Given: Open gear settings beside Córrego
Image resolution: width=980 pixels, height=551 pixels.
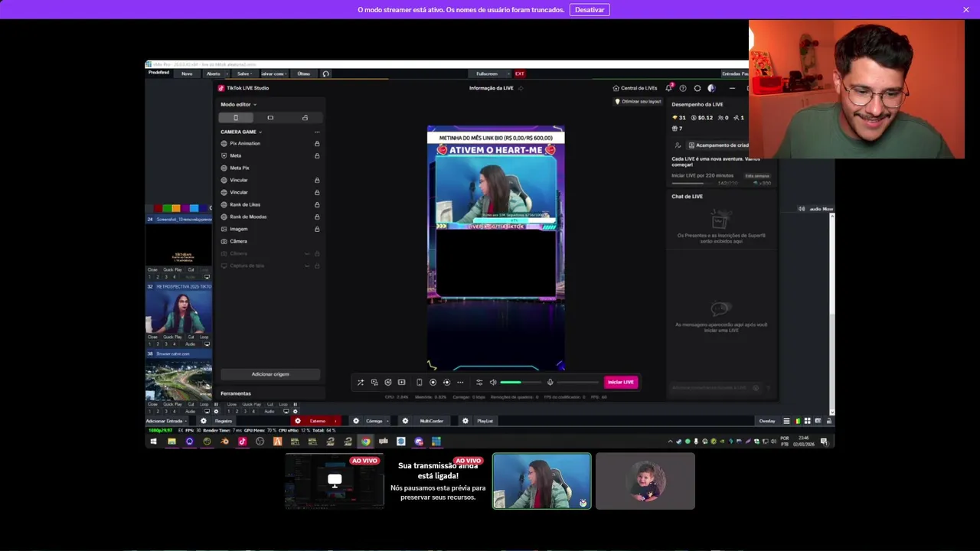Looking at the screenshot, I should point(356,421).
